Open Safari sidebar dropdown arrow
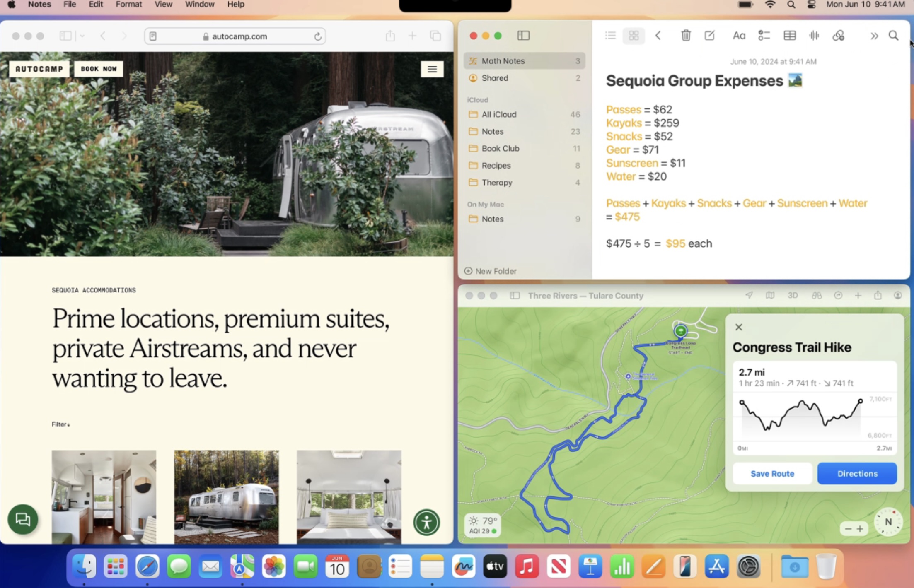The width and height of the screenshot is (914, 588). click(x=82, y=36)
